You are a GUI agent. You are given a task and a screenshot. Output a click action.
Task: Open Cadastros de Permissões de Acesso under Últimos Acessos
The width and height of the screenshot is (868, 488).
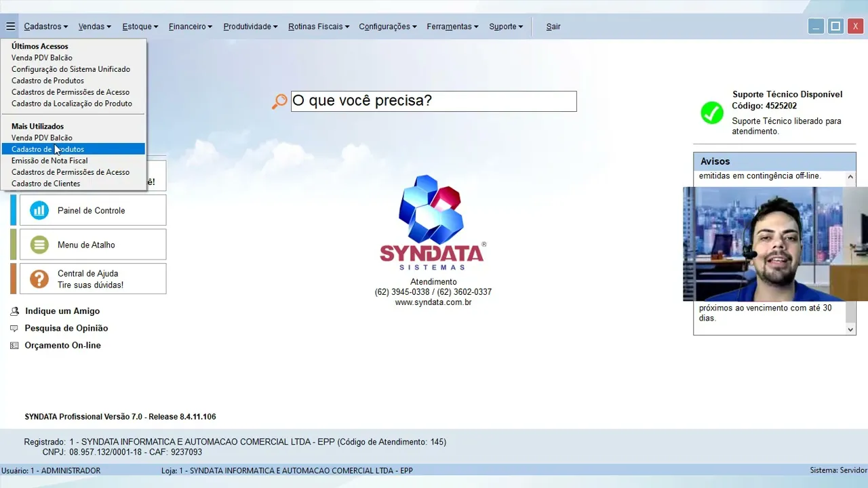[71, 92]
